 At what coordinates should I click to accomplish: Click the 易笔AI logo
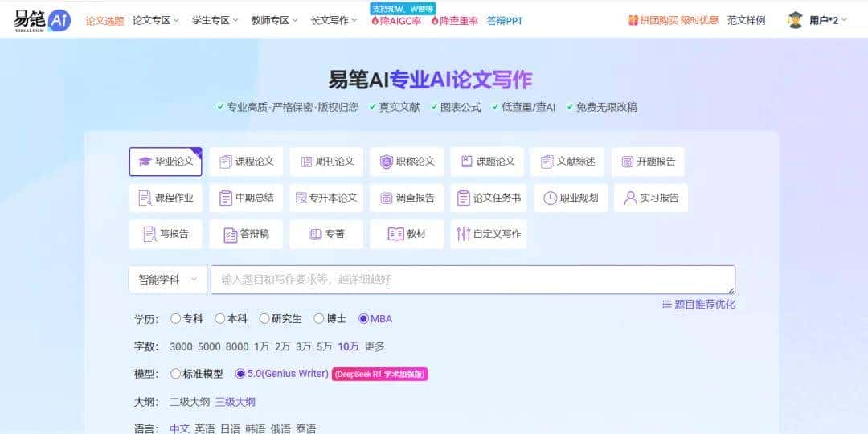tap(42, 20)
